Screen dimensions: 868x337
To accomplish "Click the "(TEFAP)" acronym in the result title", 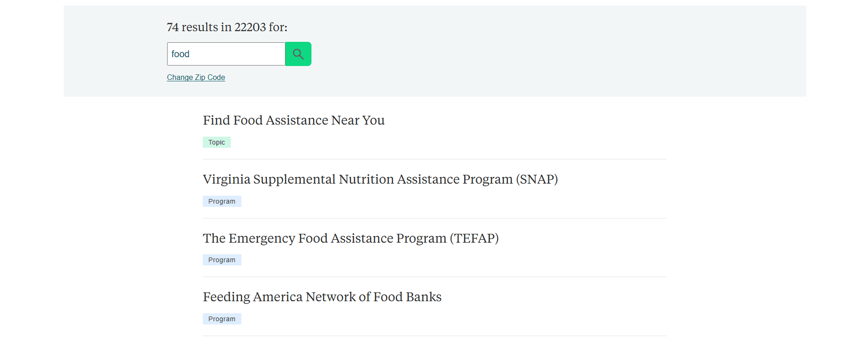I will click(474, 238).
